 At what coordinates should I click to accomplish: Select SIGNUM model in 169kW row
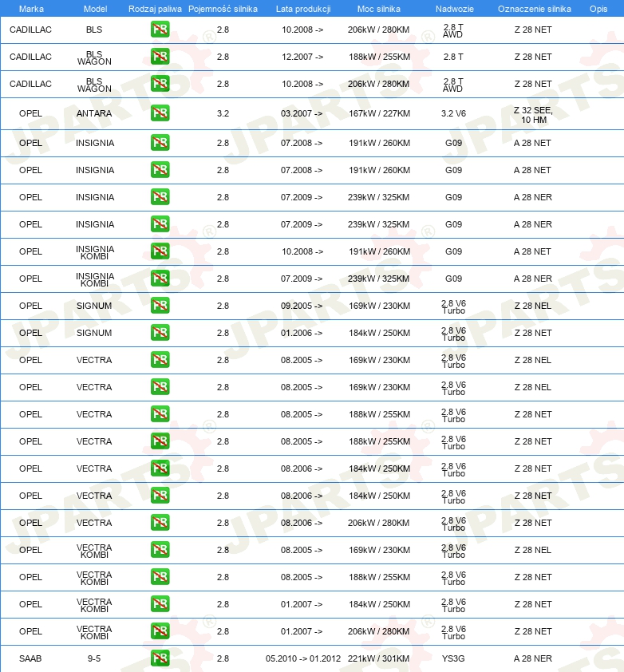(x=94, y=306)
